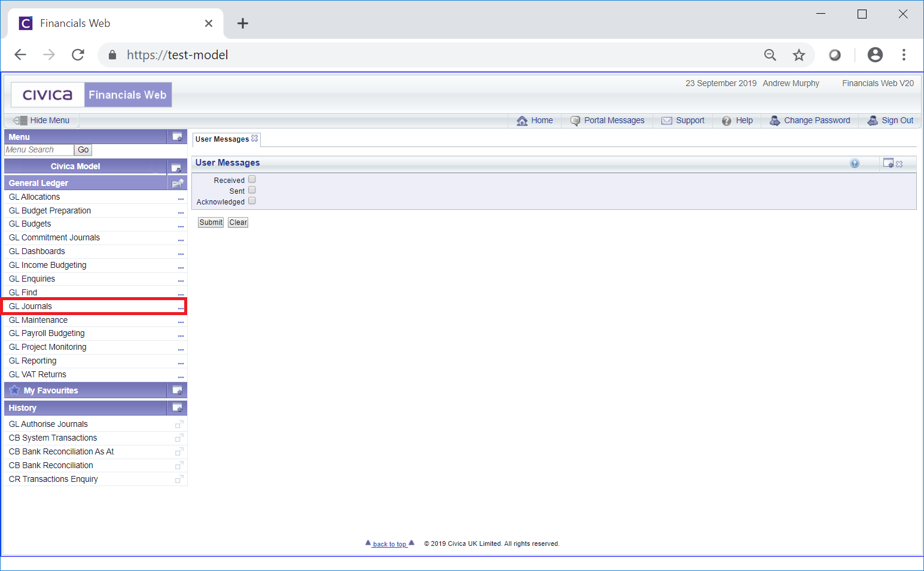Open the Support link

click(x=683, y=120)
